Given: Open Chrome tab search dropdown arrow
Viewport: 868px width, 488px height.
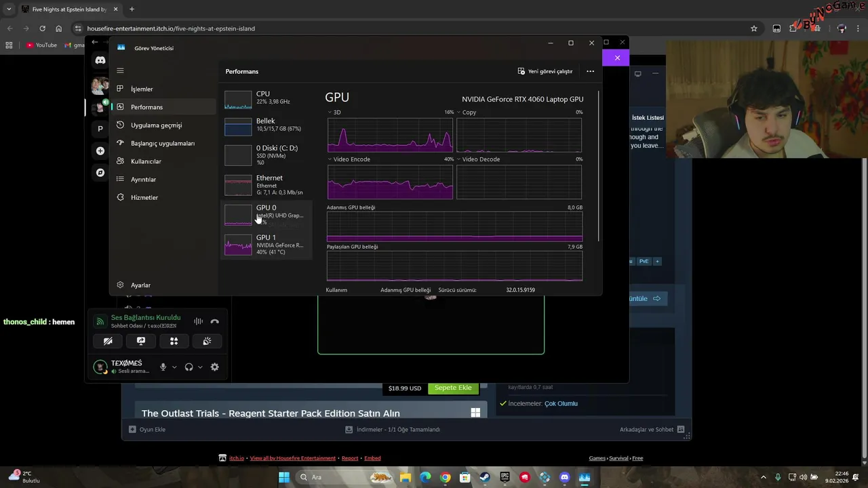Looking at the screenshot, I should (9, 9).
